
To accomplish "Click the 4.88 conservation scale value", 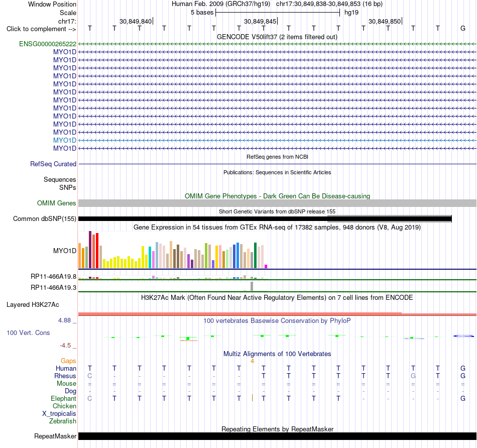I will point(64,320).
